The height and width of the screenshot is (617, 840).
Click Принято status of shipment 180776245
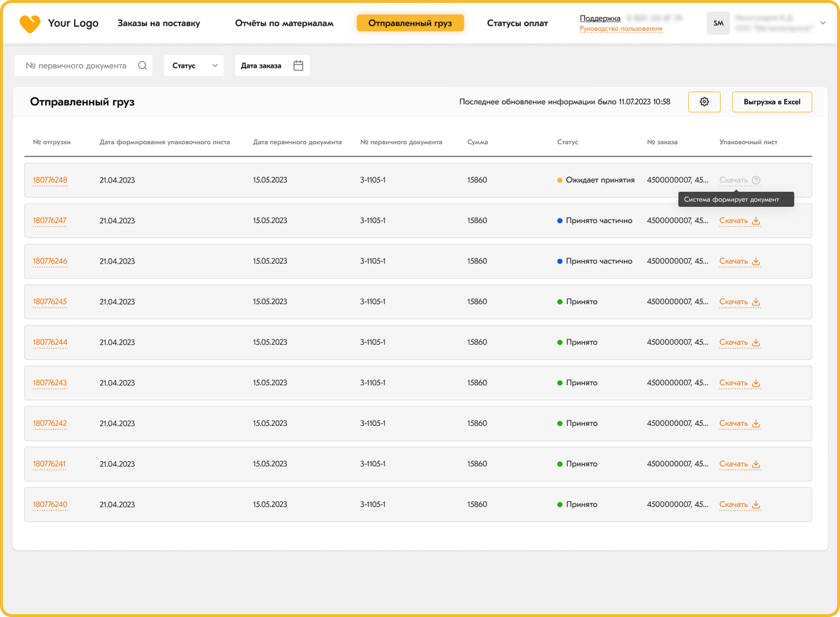[582, 302]
